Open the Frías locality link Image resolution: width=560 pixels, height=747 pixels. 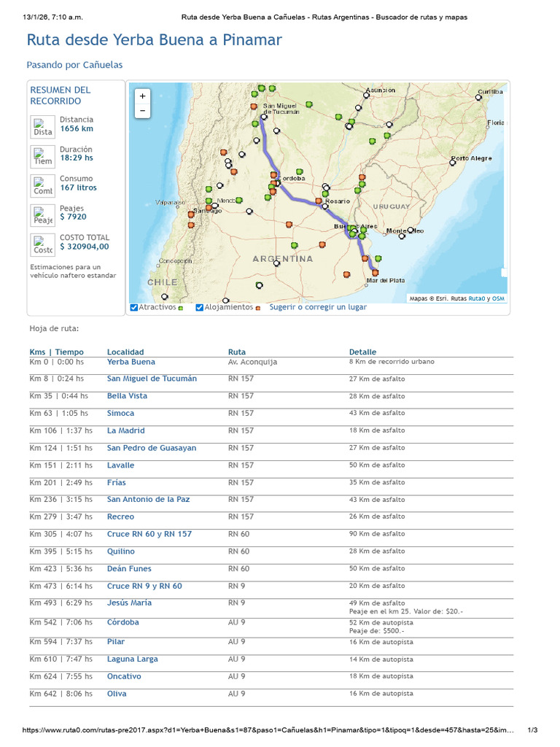click(117, 483)
